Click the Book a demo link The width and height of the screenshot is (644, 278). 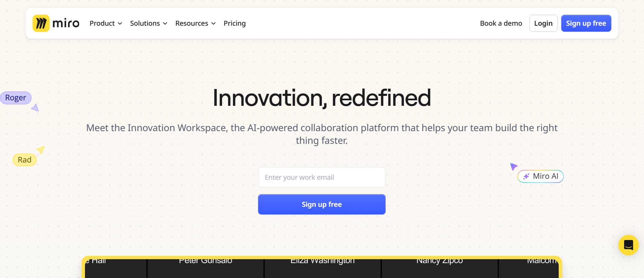[x=501, y=23]
